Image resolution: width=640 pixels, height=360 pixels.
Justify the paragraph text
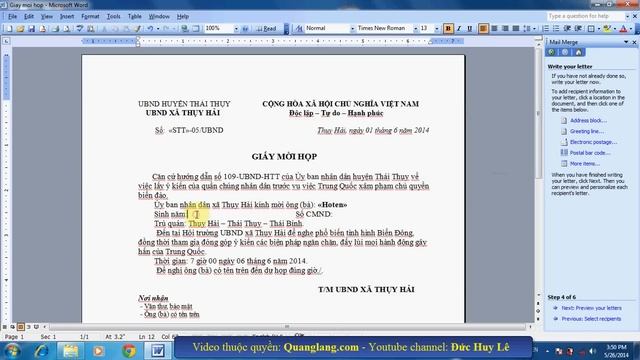(516, 29)
